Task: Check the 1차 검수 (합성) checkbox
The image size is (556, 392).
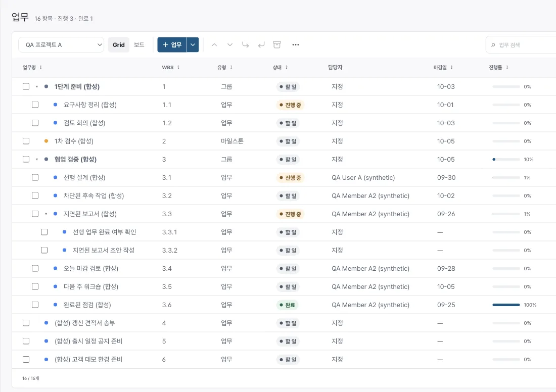Action: (26, 141)
